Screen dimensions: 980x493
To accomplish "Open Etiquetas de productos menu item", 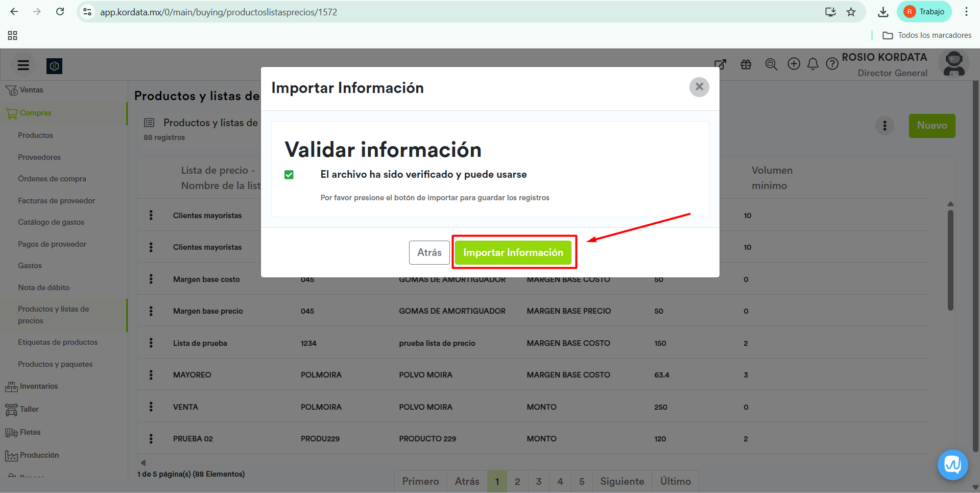I will click(x=58, y=342).
